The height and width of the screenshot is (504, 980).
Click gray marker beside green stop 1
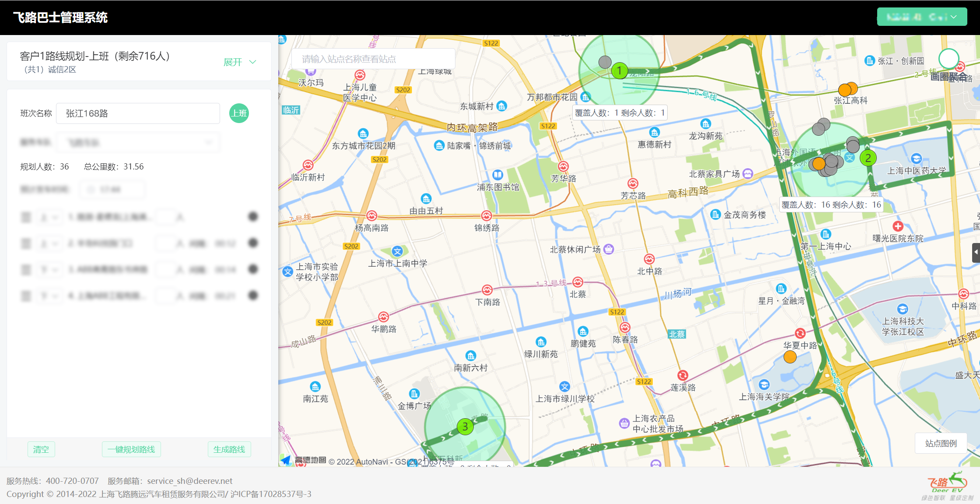605,62
